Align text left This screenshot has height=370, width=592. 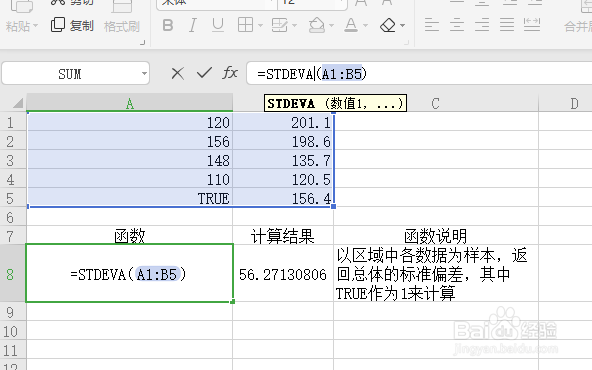click(x=432, y=25)
